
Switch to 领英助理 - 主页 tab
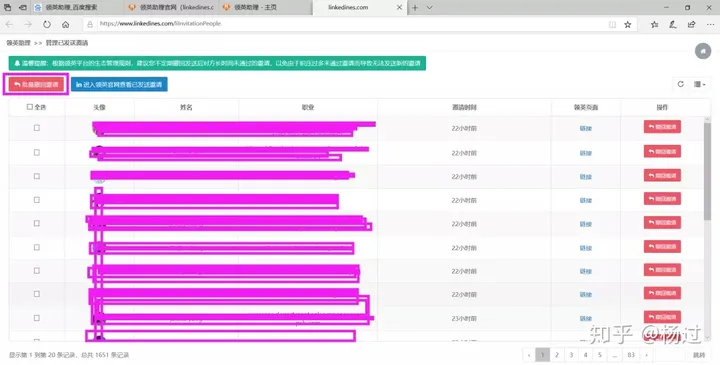[264, 7]
